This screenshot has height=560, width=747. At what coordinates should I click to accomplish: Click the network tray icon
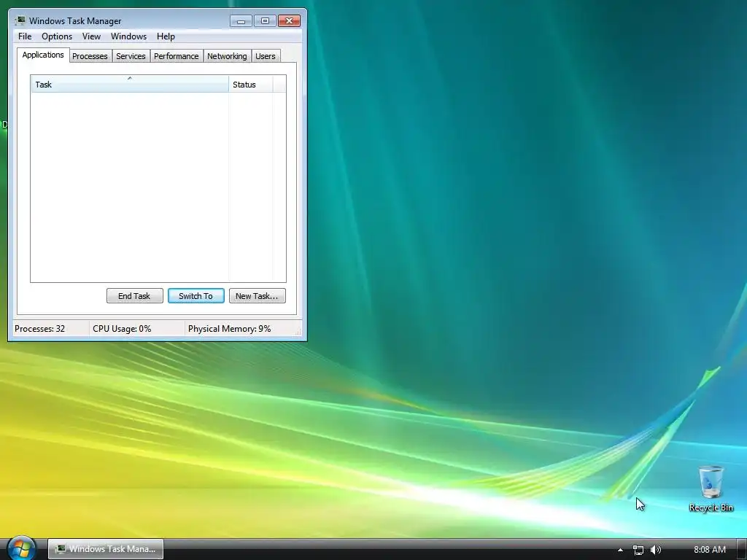click(x=638, y=550)
